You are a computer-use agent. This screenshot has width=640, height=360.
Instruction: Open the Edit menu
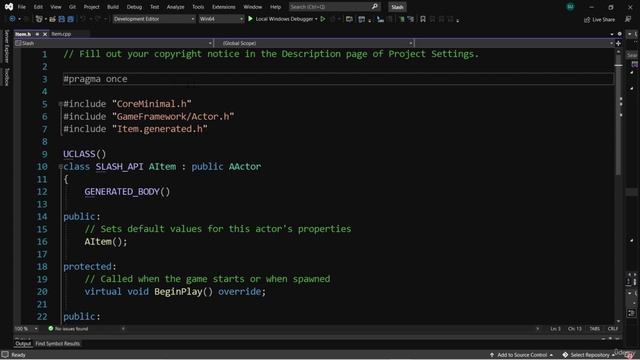pyautogui.click(x=38, y=7)
